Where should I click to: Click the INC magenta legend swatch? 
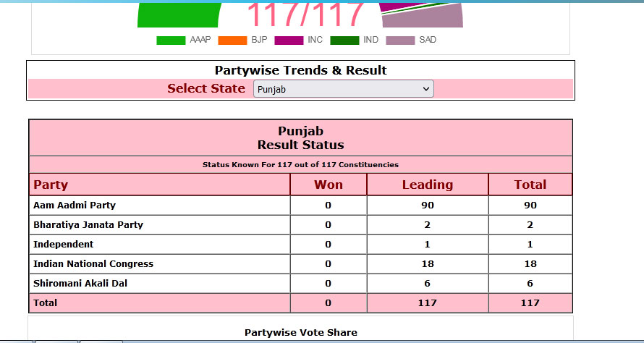tap(289, 41)
